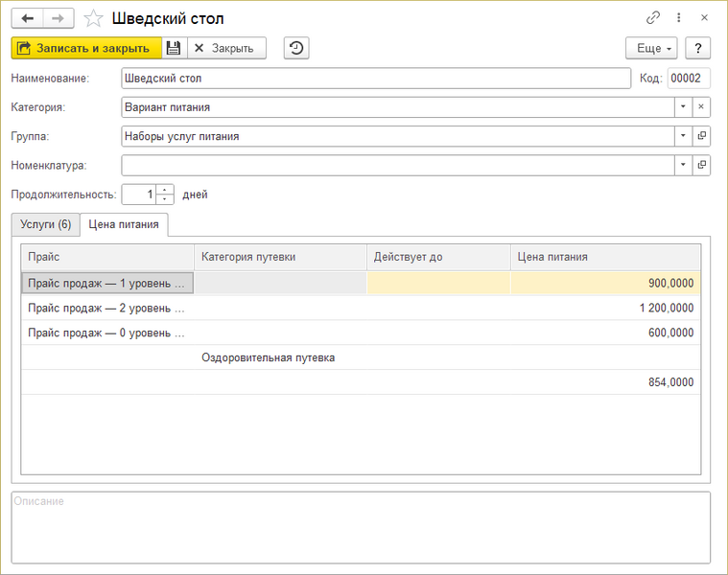The width and height of the screenshot is (728, 575).
Task: Open Номенклатура item with open-form icon
Action: pyautogui.click(x=701, y=165)
